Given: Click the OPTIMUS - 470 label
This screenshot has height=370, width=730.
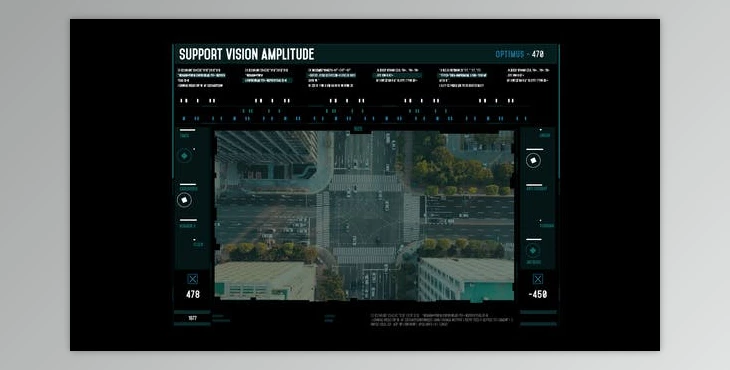Looking at the screenshot, I should click(520, 54).
